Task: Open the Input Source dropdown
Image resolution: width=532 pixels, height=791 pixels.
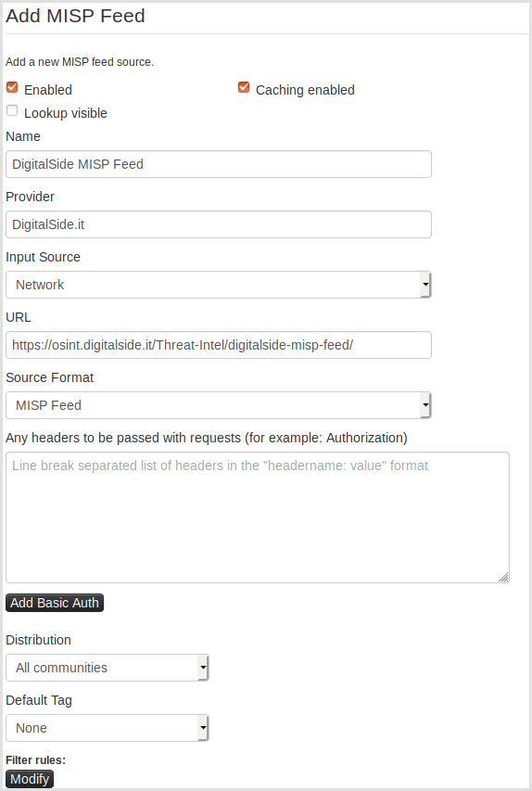Action: [x=219, y=285]
